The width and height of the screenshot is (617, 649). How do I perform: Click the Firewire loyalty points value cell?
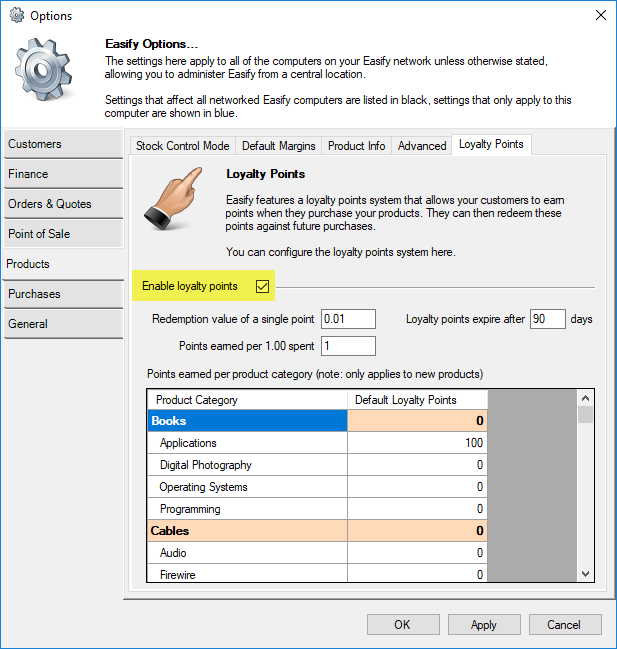(417, 574)
